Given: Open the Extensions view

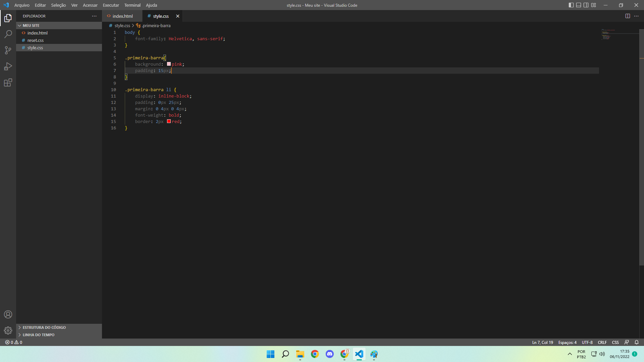Looking at the screenshot, I should click(8, 82).
